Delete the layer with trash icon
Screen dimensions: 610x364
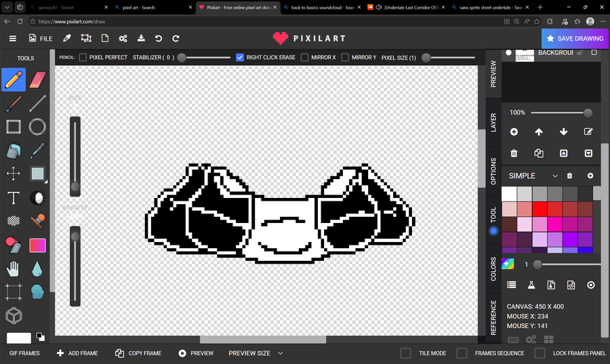514,153
